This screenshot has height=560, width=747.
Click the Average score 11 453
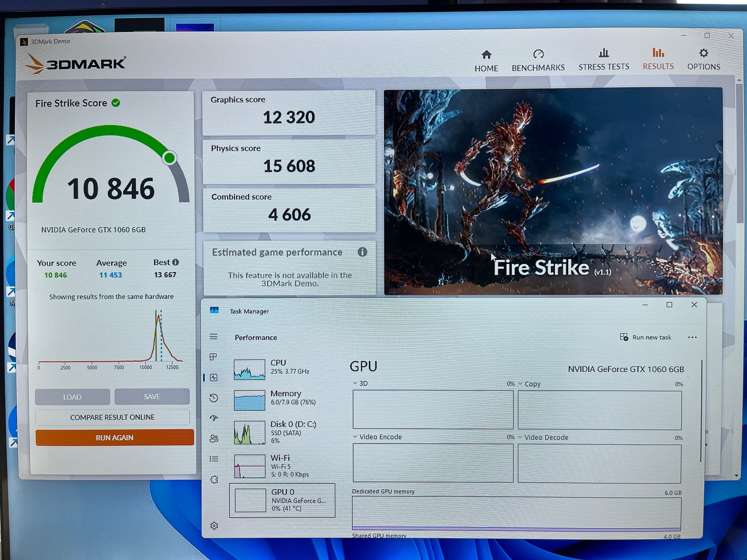point(111,275)
